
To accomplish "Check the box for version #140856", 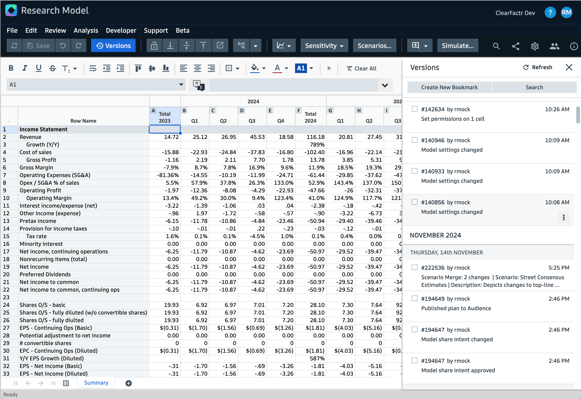I will click(415, 202).
